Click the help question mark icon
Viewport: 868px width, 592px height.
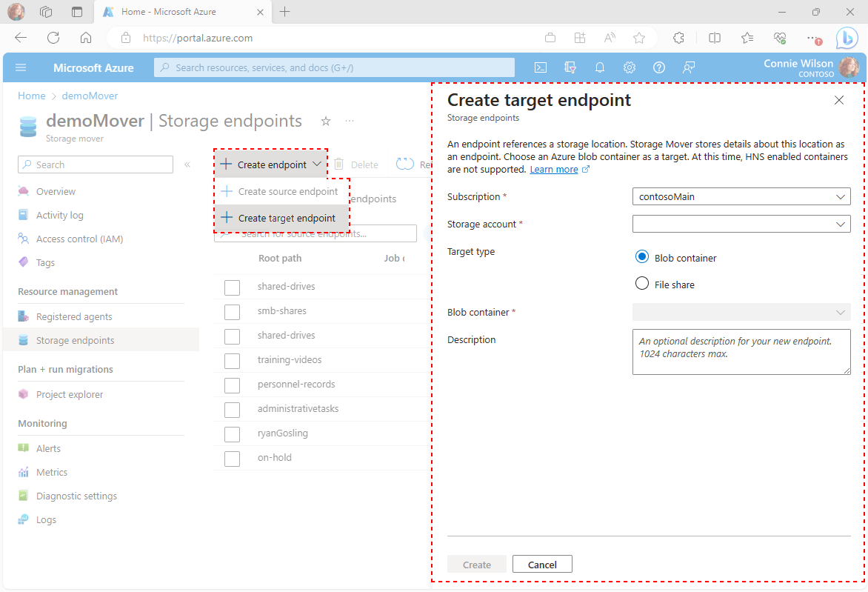click(658, 67)
